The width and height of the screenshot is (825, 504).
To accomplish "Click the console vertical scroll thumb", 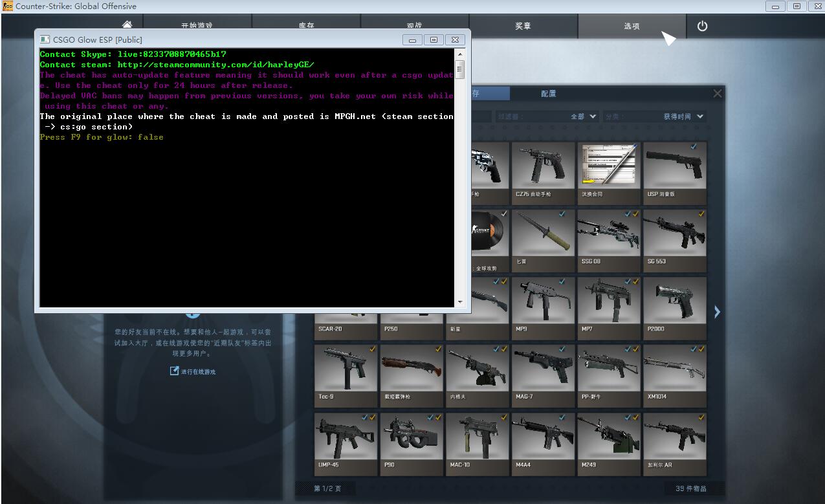I will click(460, 69).
